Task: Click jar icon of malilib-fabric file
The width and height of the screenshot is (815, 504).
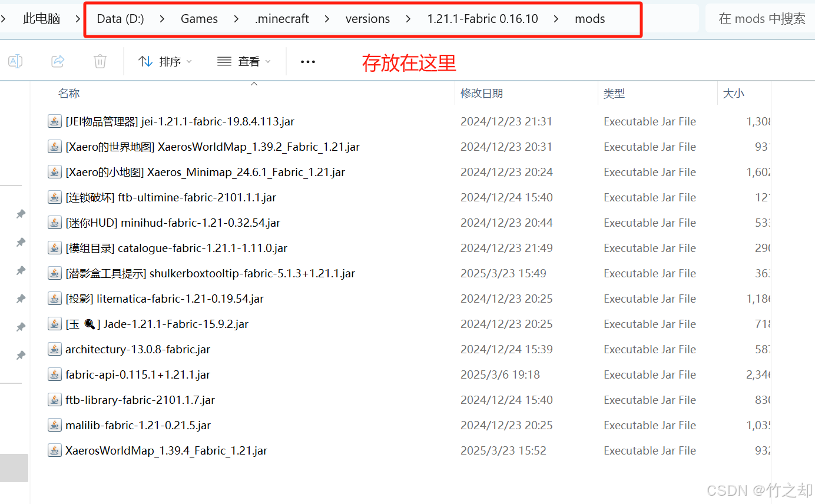Action: click(54, 426)
